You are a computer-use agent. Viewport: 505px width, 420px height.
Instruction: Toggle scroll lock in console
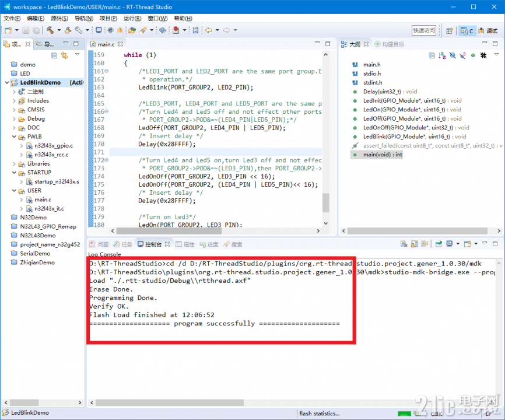point(415,244)
